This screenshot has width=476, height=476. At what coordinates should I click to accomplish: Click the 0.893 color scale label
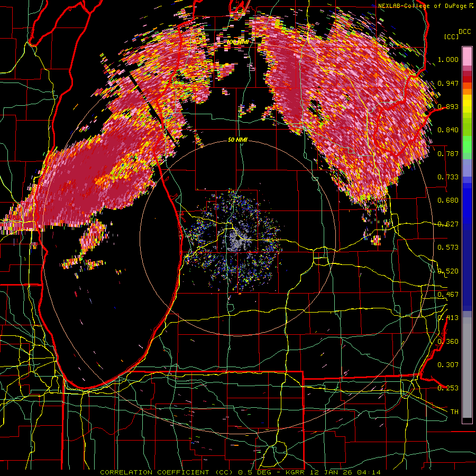(x=448, y=106)
